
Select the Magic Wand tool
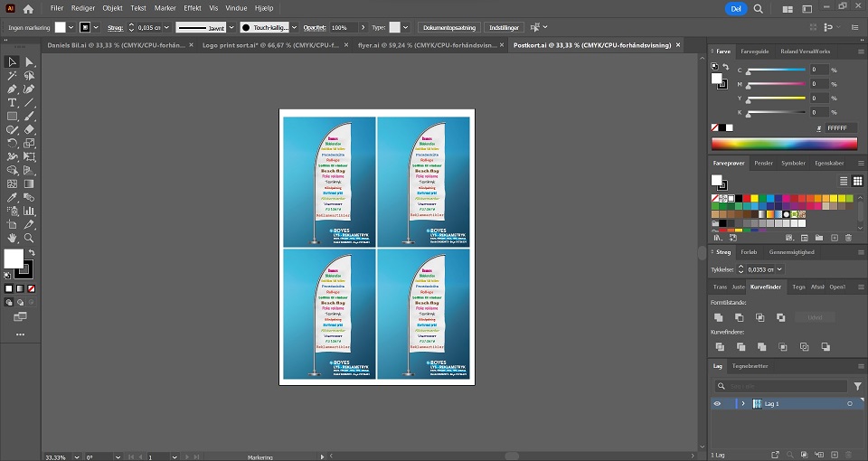(12, 76)
